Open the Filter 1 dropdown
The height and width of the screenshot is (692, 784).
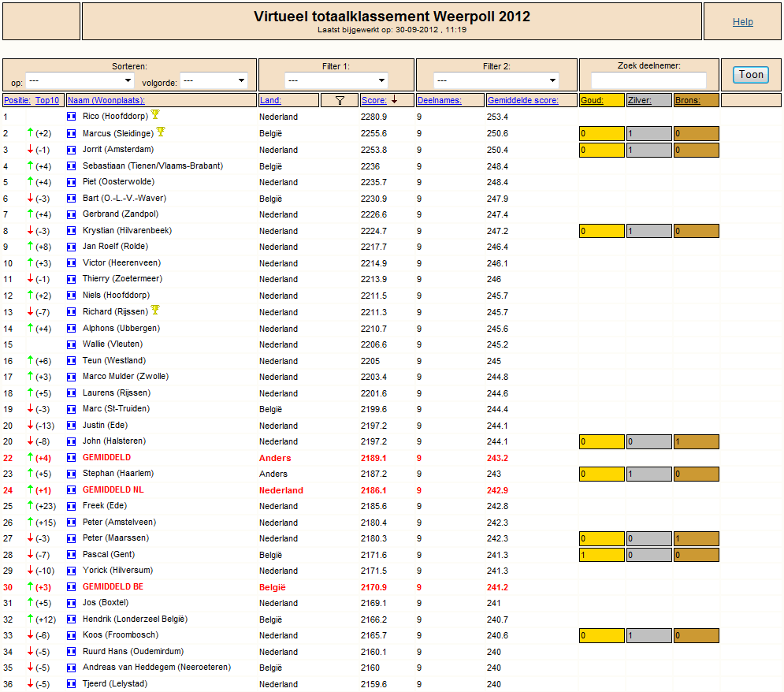(x=336, y=80)
